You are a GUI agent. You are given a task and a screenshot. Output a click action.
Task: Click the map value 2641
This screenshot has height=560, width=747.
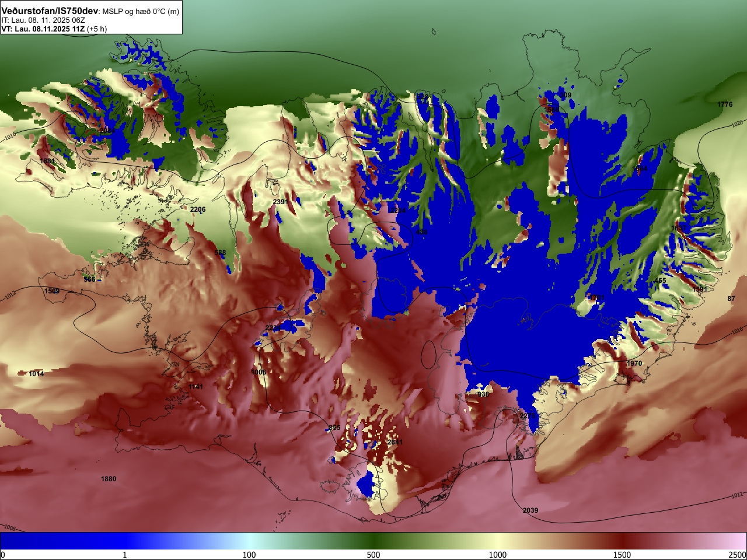[395, 442]
